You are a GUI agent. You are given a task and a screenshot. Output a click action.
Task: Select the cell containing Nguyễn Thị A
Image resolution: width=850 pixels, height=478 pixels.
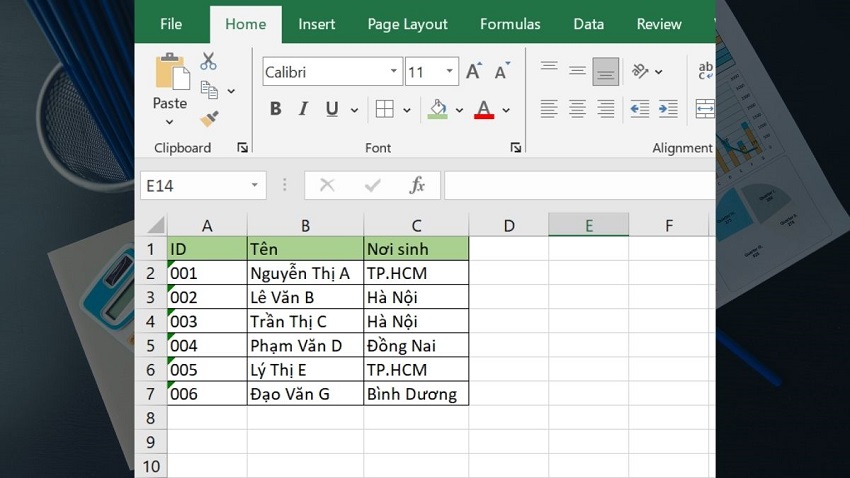[x=305, y=273]
